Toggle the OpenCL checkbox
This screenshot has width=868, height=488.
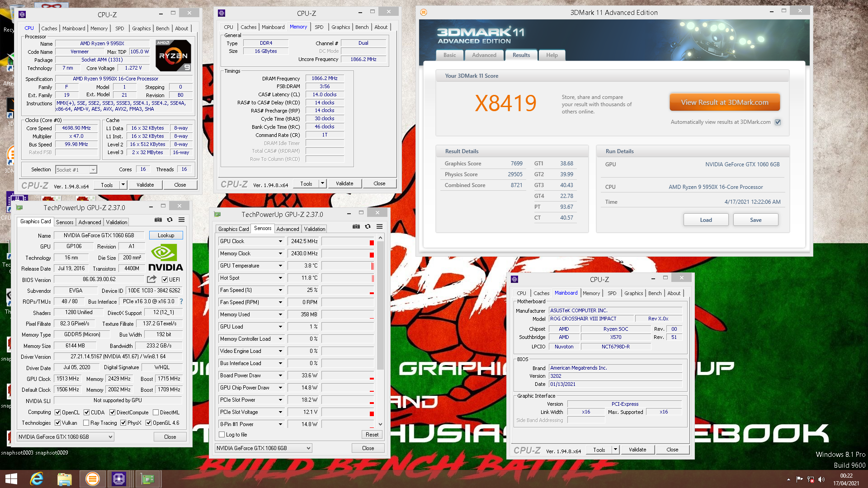click(58, 413)
